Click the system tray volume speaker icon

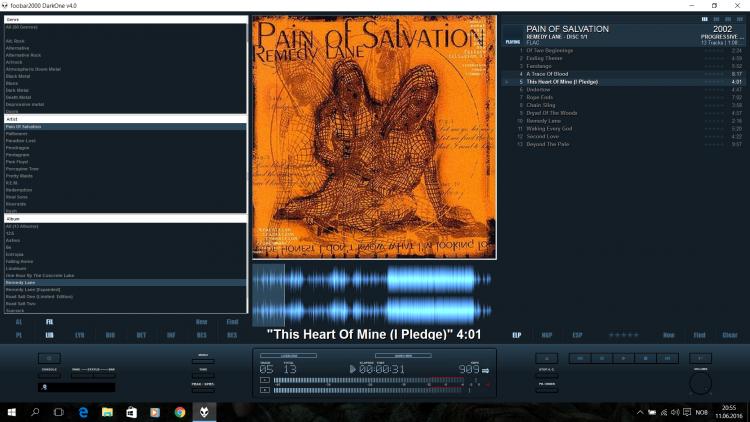[x=675, y=412]
